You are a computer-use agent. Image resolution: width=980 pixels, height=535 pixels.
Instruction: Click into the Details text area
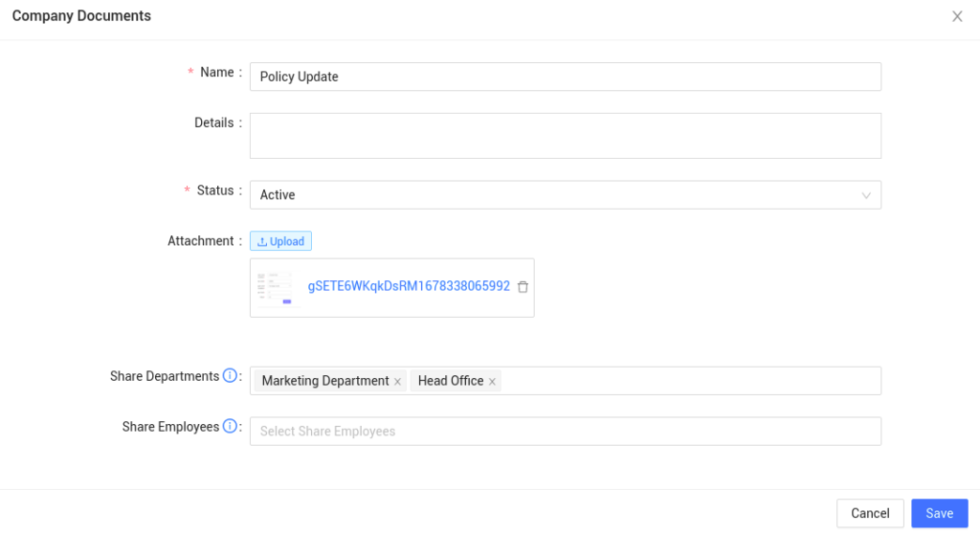pyautogui.click(x=565, y=136)
